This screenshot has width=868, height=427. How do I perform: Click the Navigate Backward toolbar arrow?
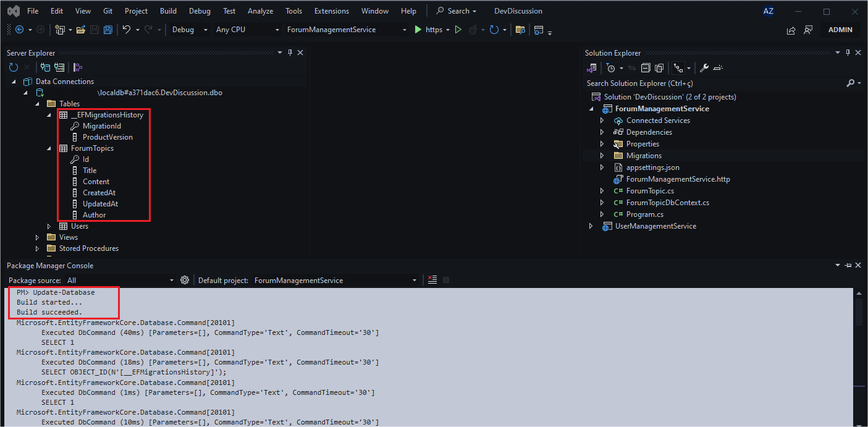pyautogui.click(x=19, y=30)
